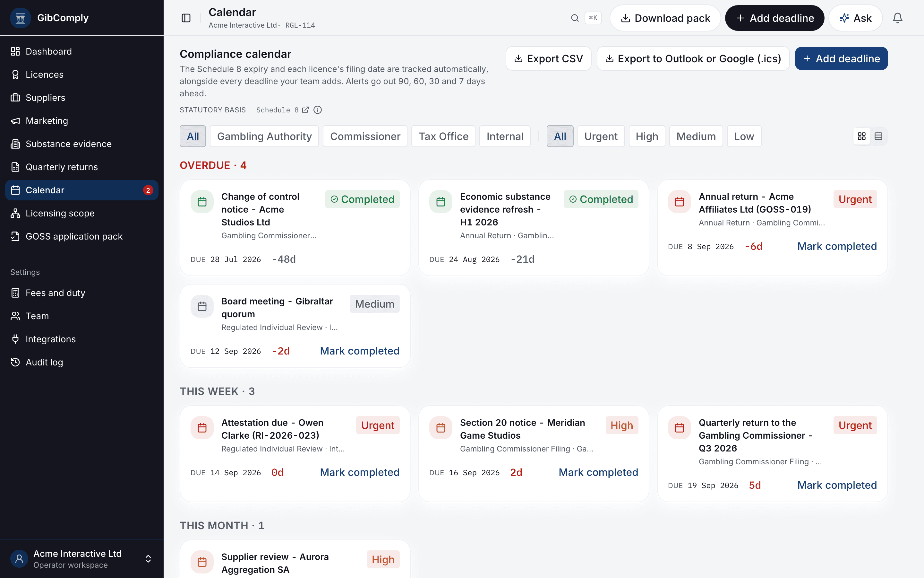This screenshot has height=578, width=924.
Task: Click Supplier review Aurora calendar icon
Action: coord(202,562)
